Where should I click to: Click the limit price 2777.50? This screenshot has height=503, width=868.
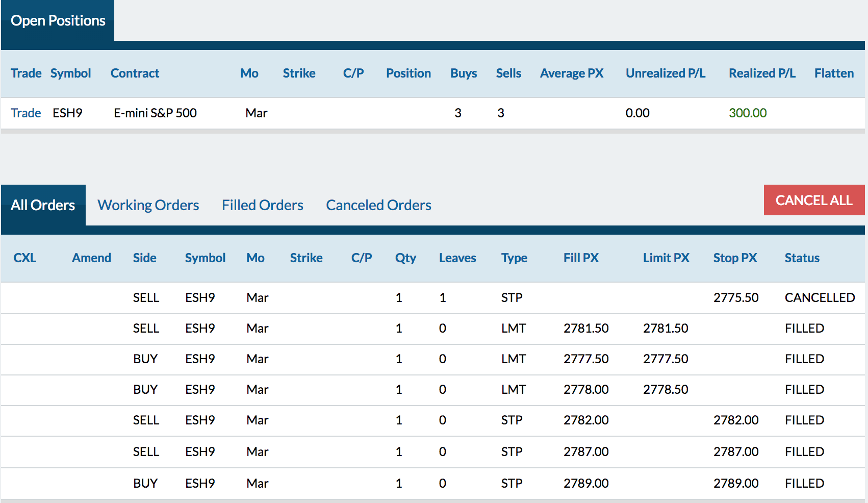(666, 359)
